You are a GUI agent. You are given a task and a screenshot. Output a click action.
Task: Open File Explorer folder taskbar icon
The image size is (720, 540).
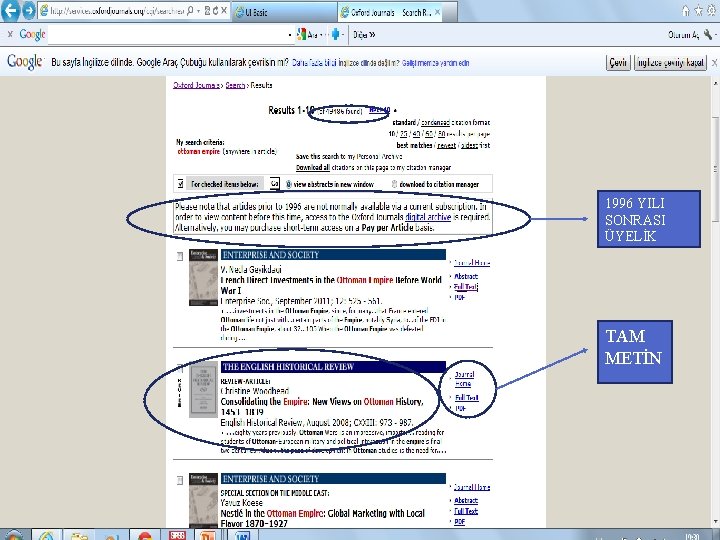[x=79, y=535]
